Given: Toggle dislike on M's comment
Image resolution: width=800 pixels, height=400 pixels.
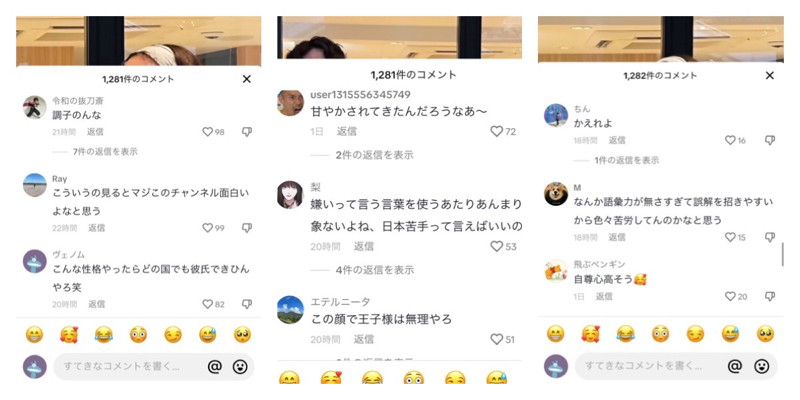Looking at the screenshot, I should click(x=770, y=237).
